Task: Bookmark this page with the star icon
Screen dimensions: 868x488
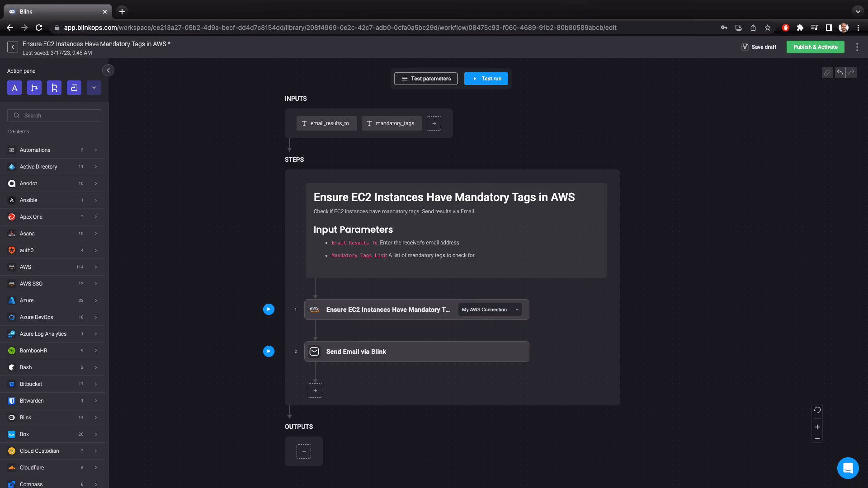Action: pyautogui.click(x=768, y=28)
